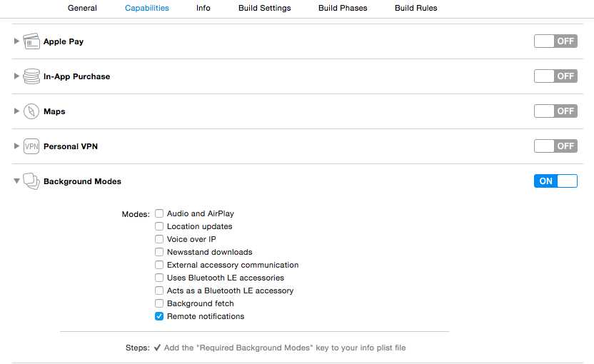The image size is (594, 364).
Task: Turn on the Apple Pay switch
Action: click(555, 41)
